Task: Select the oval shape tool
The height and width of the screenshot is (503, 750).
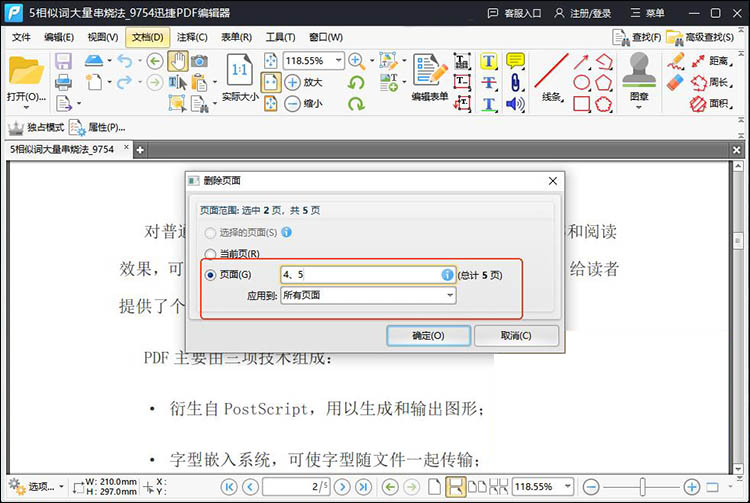Action: tap(581, 83)
